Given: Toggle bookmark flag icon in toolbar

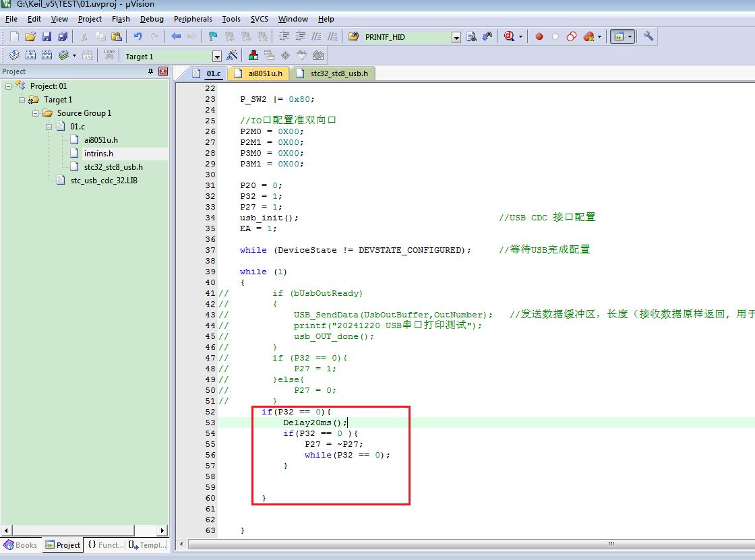Looking at the screenshot, I should click(212, 36).
